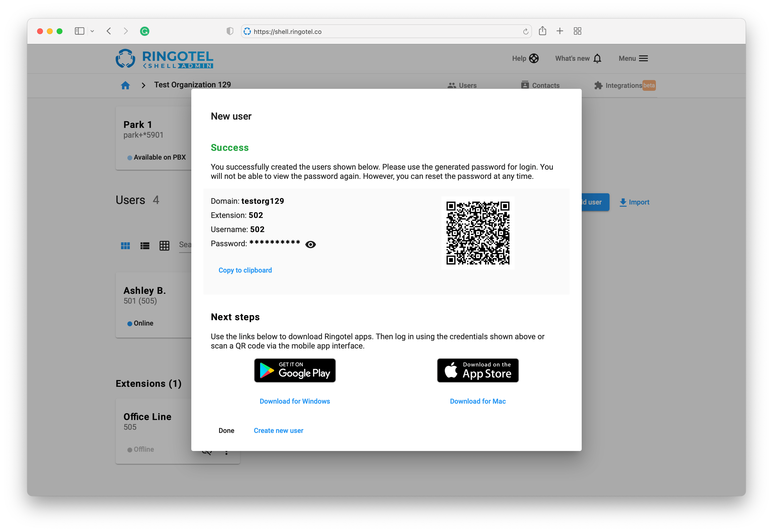Image resolution: width=773 pixels, height=532 pixels.
Task: Click the Office Line extension card
Action: coord(153,431)
